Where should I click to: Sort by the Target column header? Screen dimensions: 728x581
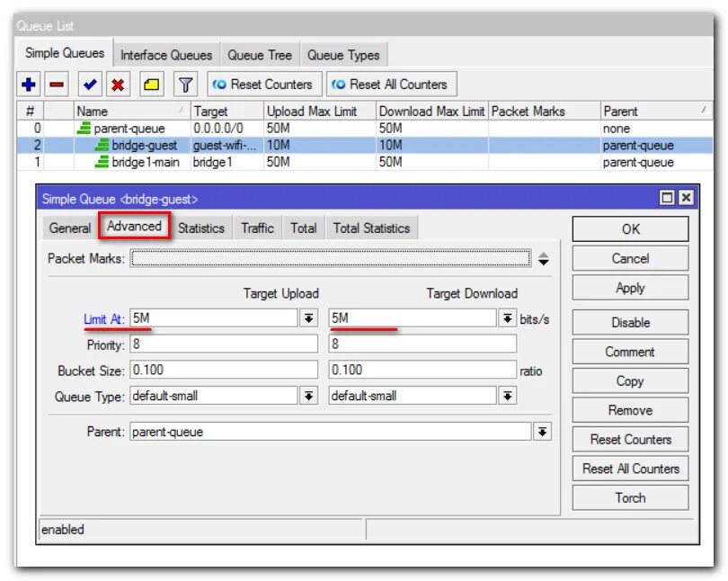coord(227,112)
